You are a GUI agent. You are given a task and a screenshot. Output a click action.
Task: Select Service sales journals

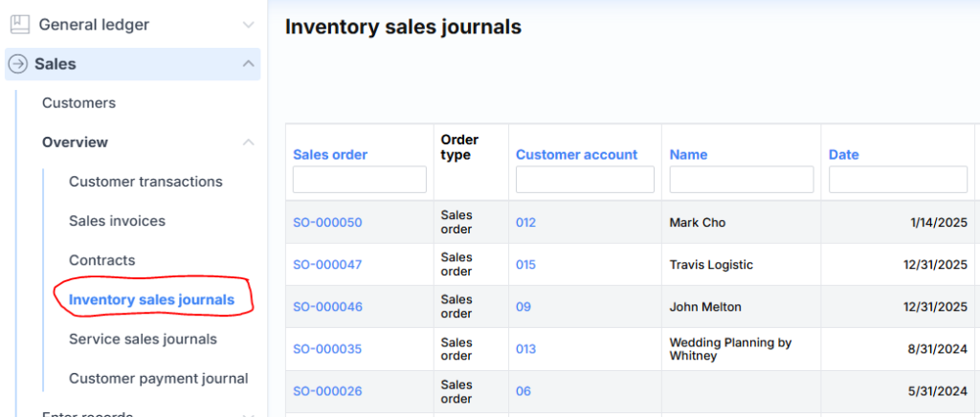143,340
